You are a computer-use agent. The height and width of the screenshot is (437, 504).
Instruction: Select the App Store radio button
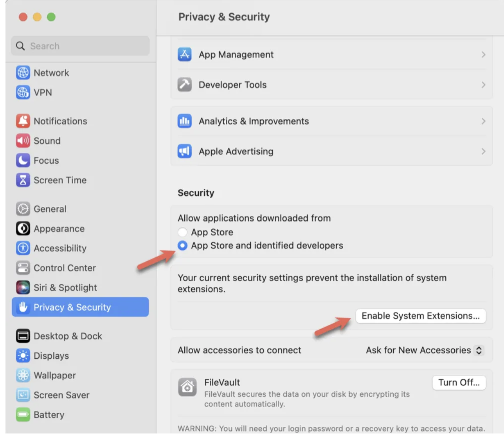(x=182, y=232)
